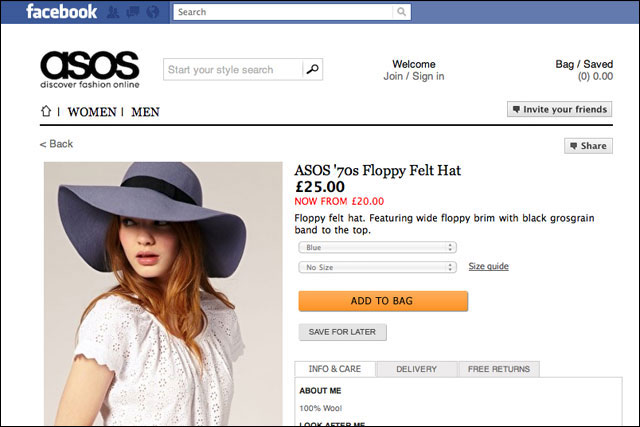The height and width of the screenshot is (427, 640).
Task: Click the Share button
Action: [588, 146]
